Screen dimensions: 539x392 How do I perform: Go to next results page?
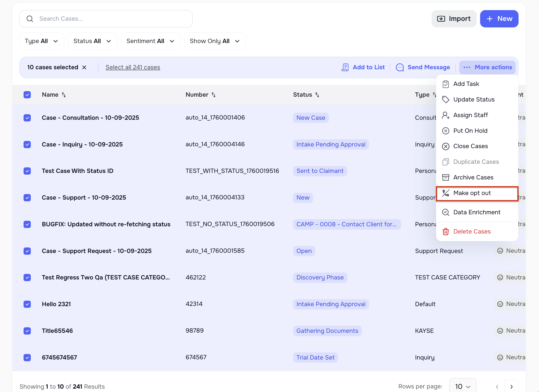[x=512, y=387]
